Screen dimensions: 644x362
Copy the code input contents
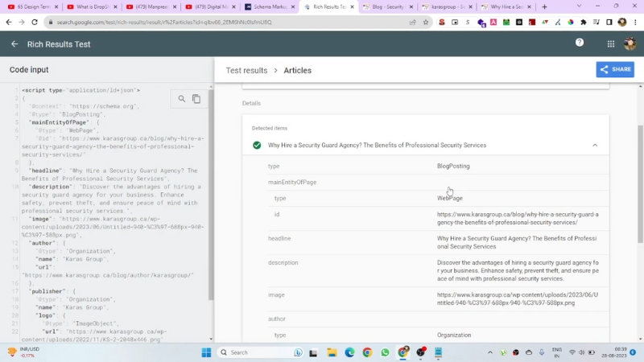pos(196,99)
